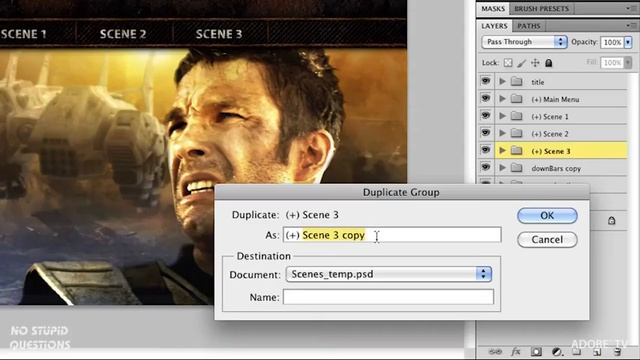The width and height of the screenshot is (640, 360).
Task: Hide the downBars copy group
Action: (486, 167)
